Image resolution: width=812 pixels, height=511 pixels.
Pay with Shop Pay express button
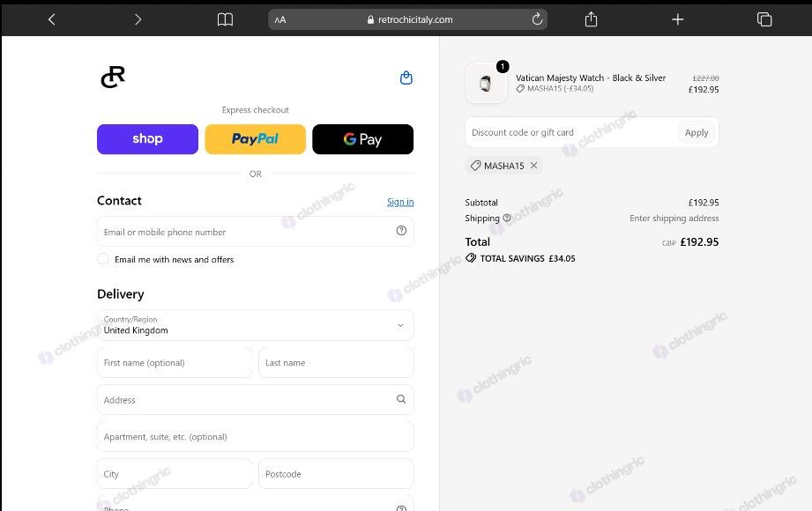[147, 139]
